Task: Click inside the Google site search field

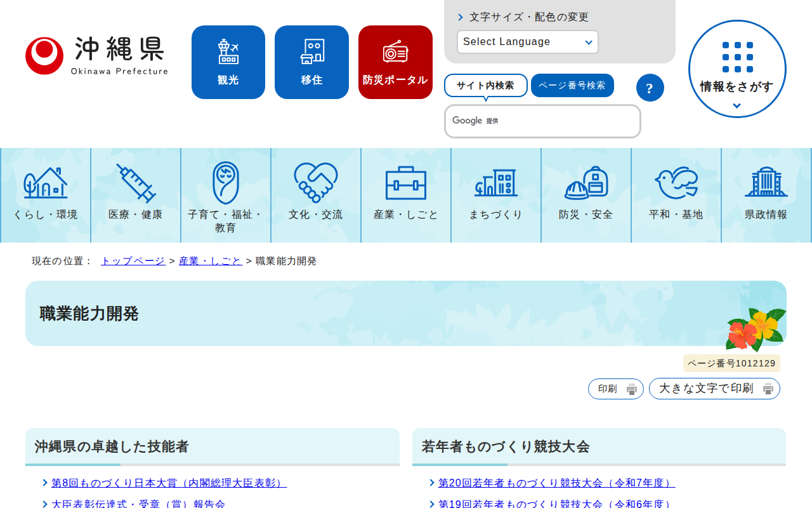Action: (x=542, y=121)
